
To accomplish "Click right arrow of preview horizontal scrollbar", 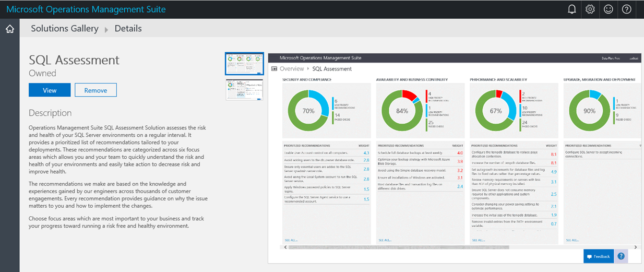I will (636, 246).
